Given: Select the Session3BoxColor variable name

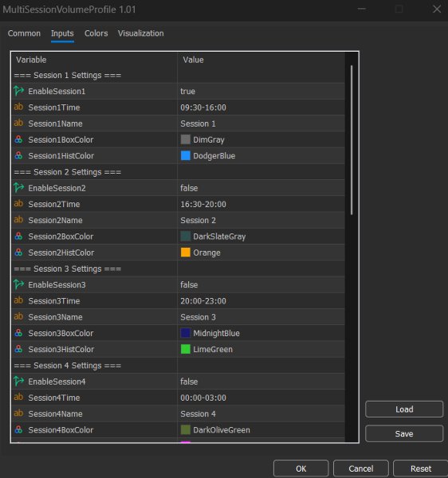Looking at the screenshot, I should click(x=61, y=333).
